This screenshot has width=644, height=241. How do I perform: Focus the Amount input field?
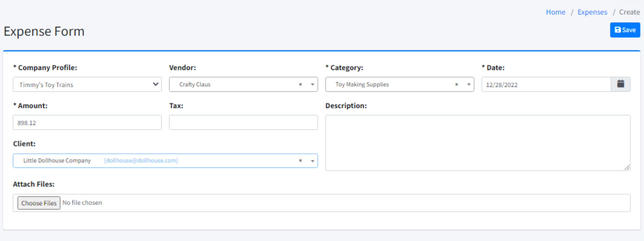click(87, 123)
